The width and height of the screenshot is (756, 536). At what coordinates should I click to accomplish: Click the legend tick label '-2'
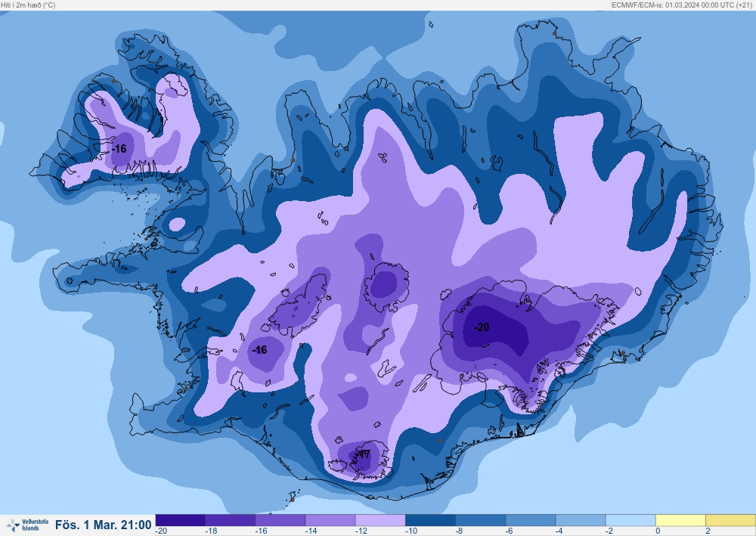tap(609, 531)
